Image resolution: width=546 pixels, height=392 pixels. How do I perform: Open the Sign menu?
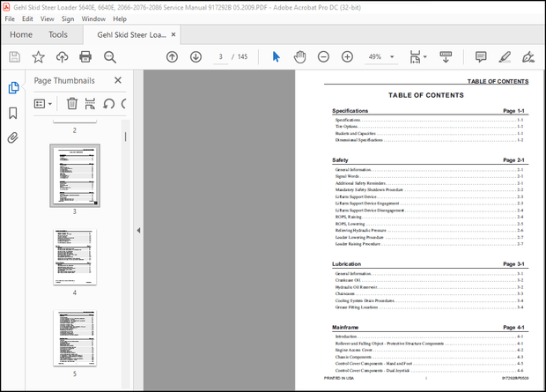(x=68, y=18)
